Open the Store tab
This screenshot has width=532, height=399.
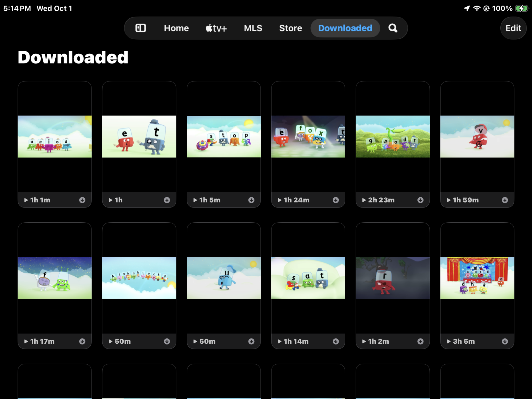(290, 28)
